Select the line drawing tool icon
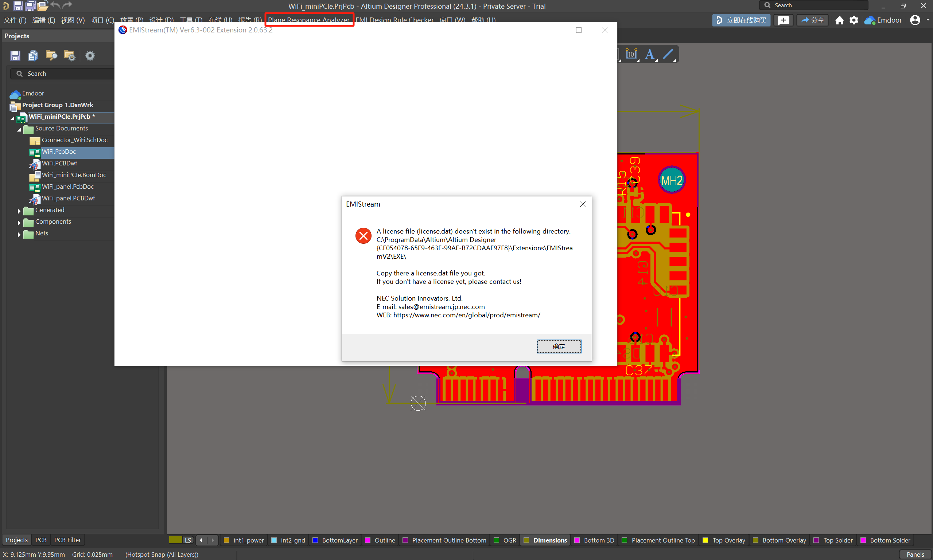 [x=668, y=54]
